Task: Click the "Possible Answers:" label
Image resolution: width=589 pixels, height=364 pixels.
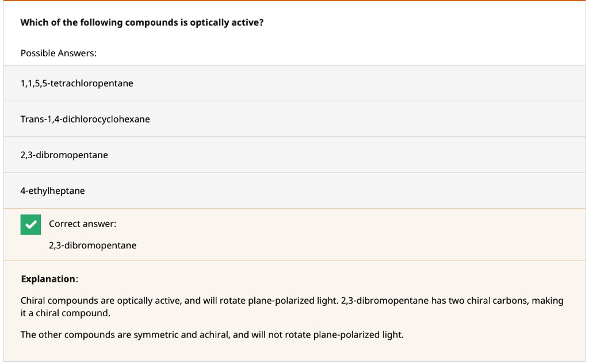Action: pyautogui.click(x=58, y=53)
